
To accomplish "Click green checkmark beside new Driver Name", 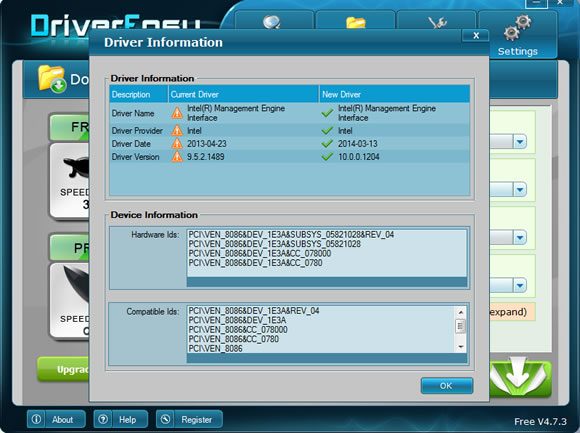I will (x=327, y=113).
